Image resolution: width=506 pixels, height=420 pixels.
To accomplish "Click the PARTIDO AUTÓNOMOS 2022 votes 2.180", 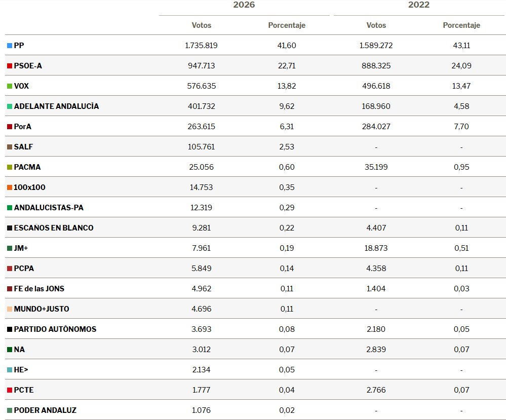I will 376,329.
